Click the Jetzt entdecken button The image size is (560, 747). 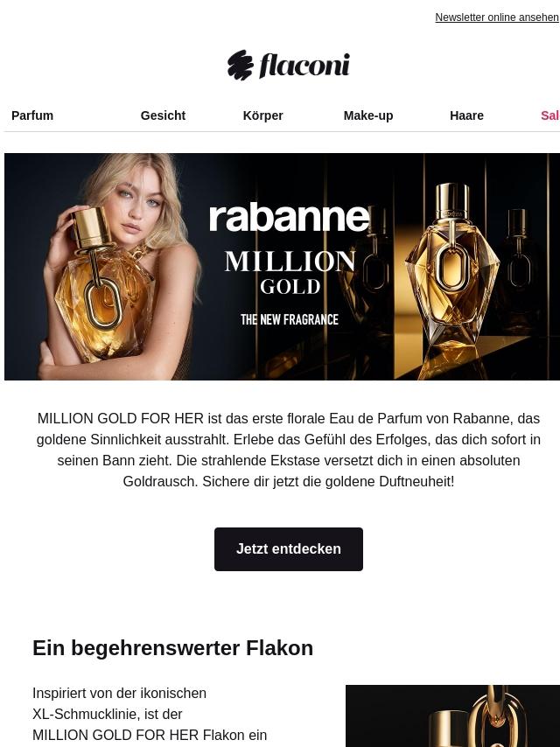click(289, 548)
